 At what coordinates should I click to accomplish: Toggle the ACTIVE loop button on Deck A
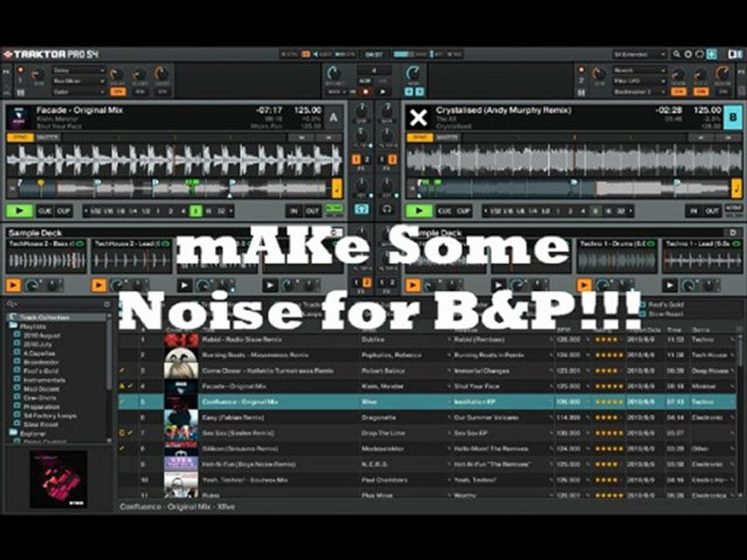[x=333, y=208]
